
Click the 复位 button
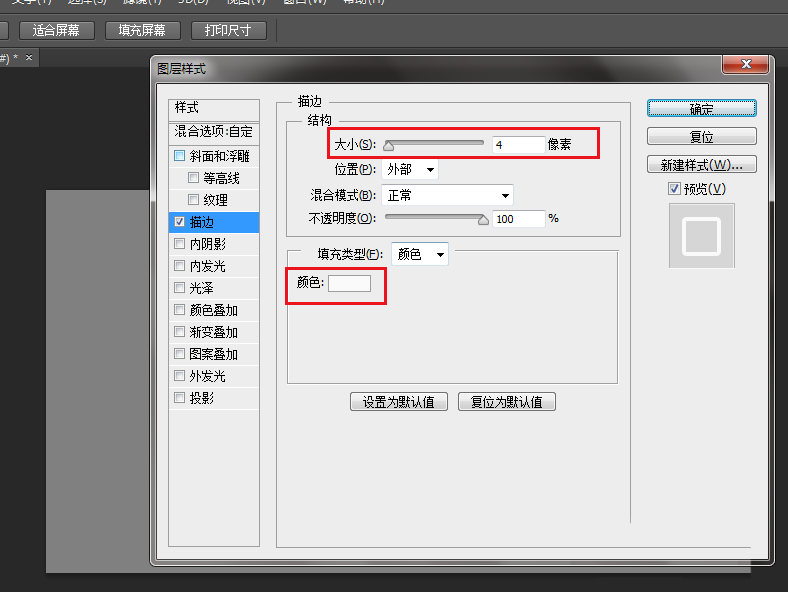point(702,136)
